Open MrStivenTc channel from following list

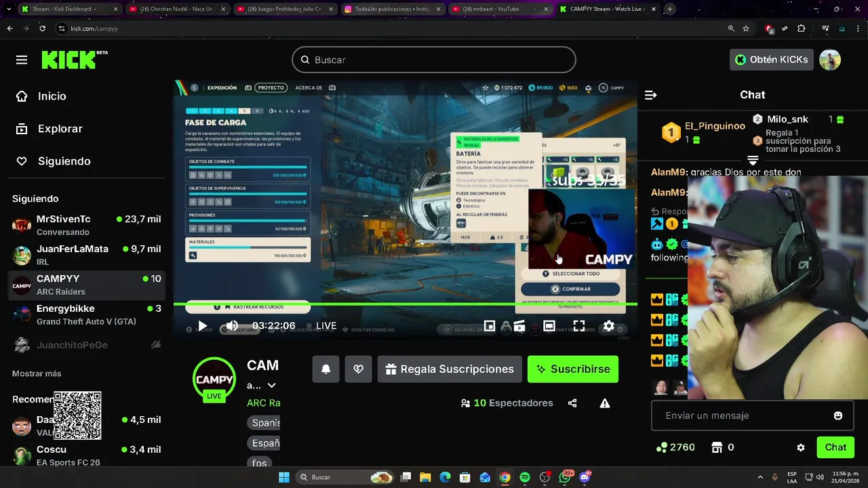(x=86, y=225)
